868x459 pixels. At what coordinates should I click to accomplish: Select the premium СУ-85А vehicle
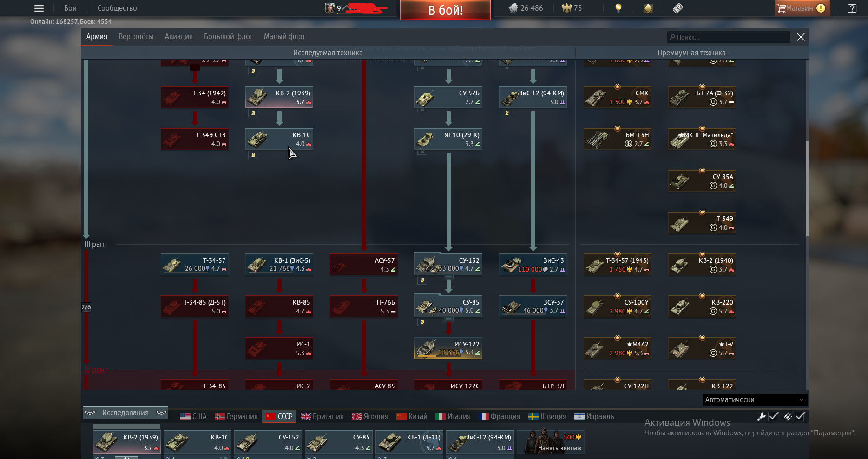(702, 181)
